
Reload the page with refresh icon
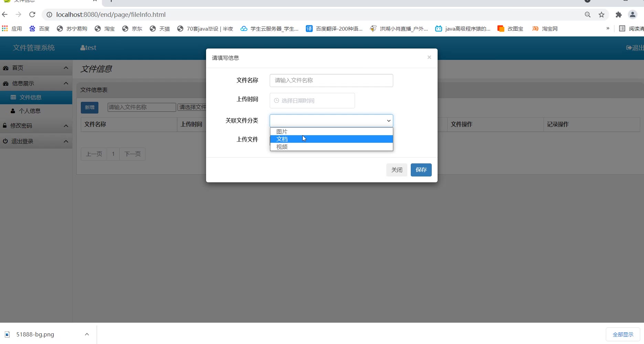pos(32,14)
